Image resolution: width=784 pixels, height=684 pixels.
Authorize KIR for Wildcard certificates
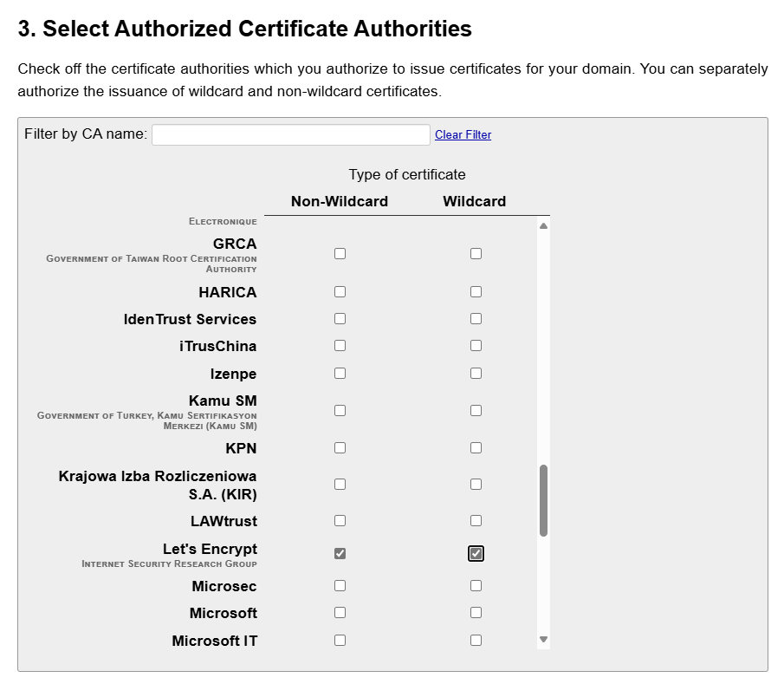click(475, 484)
